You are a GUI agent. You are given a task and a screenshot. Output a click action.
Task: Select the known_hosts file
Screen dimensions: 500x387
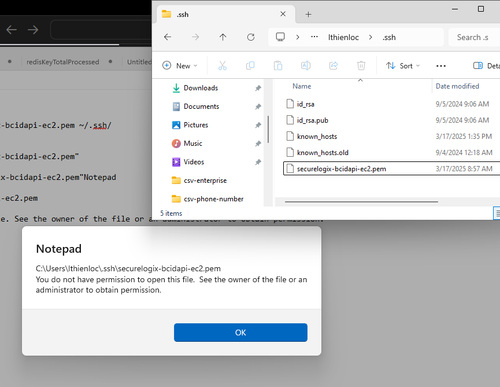point(317,136)
